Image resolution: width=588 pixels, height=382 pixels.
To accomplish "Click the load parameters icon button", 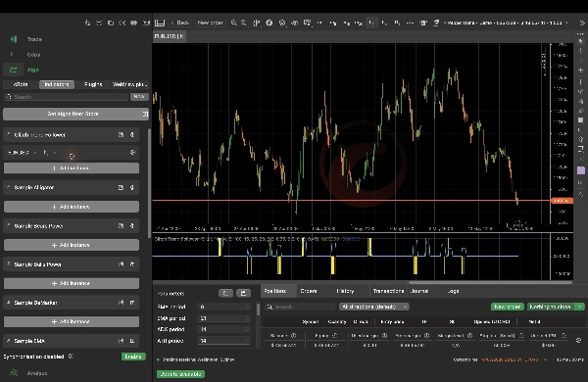I will (225, 293).
